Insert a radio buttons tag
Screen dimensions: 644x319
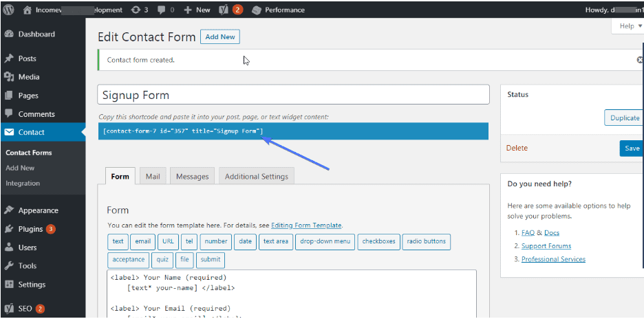point(427,241)
